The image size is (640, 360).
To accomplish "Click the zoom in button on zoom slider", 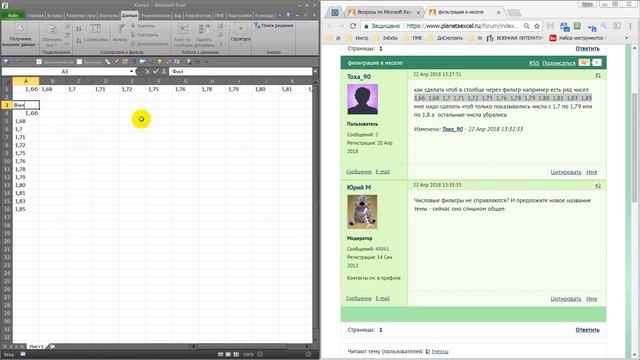I will pyautogui.click(x=309, y=354).
